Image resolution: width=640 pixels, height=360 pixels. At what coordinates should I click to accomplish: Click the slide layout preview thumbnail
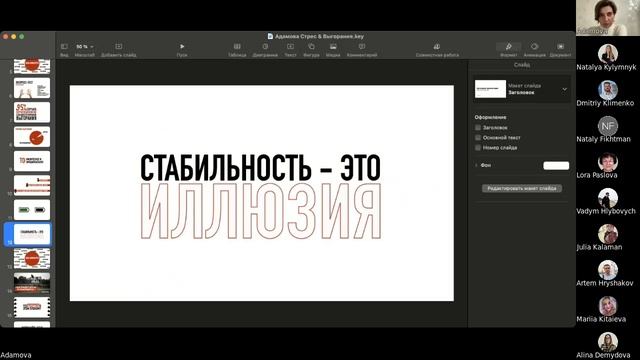(490, 89)
